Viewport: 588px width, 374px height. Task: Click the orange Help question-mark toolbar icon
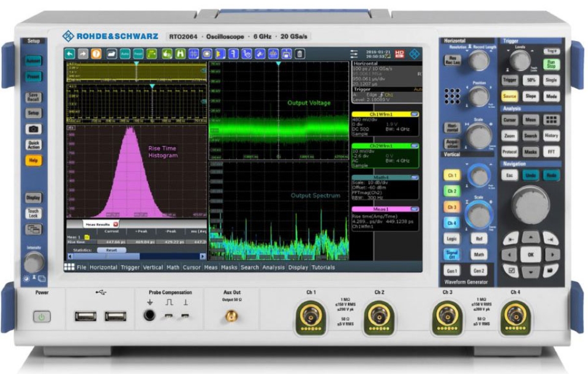(x=96, y=54)
